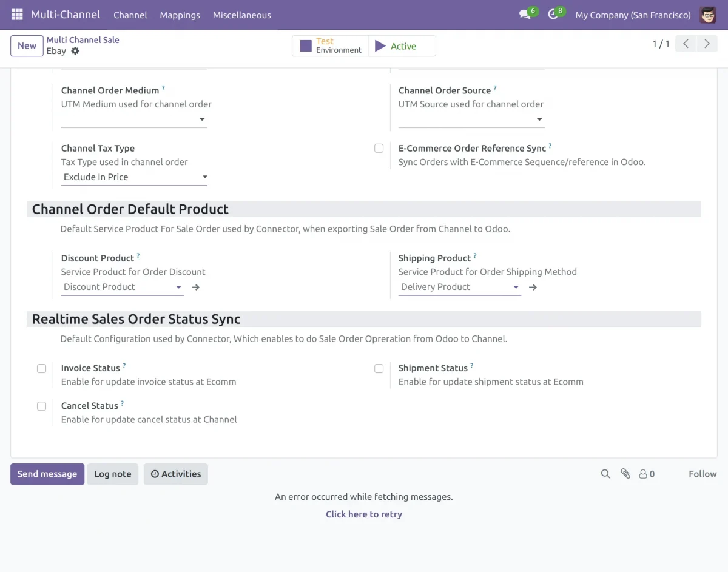Open the messages conversations bubble icon

click(524, 15)
